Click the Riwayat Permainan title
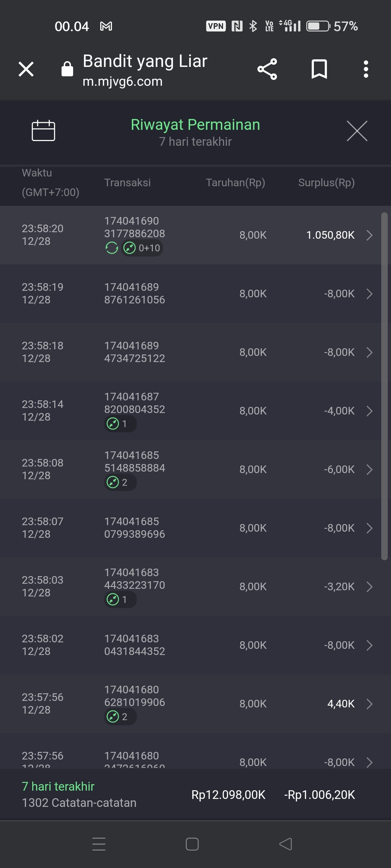Image resolution: width=391 pixels, height=868 pixels. [195, 125]
